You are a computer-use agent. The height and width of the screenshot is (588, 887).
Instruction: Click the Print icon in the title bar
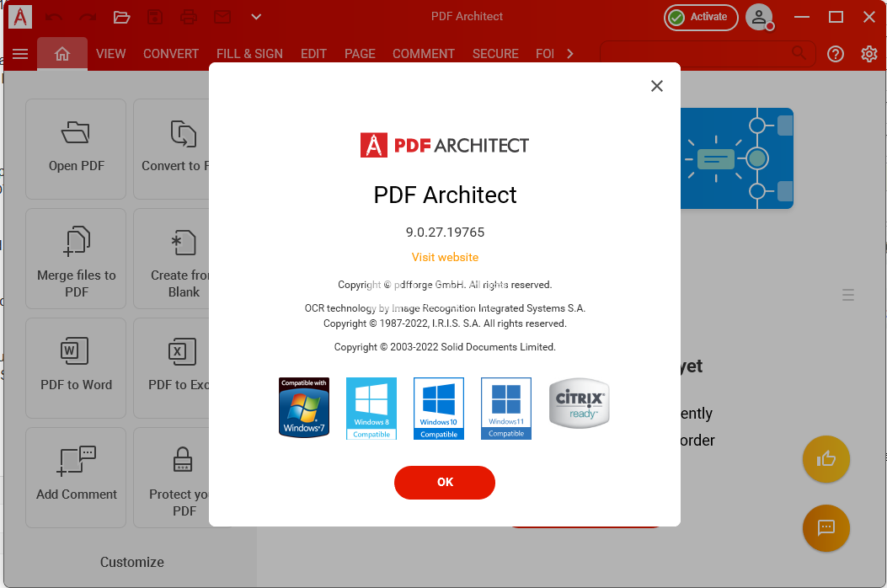coord(189,16)
